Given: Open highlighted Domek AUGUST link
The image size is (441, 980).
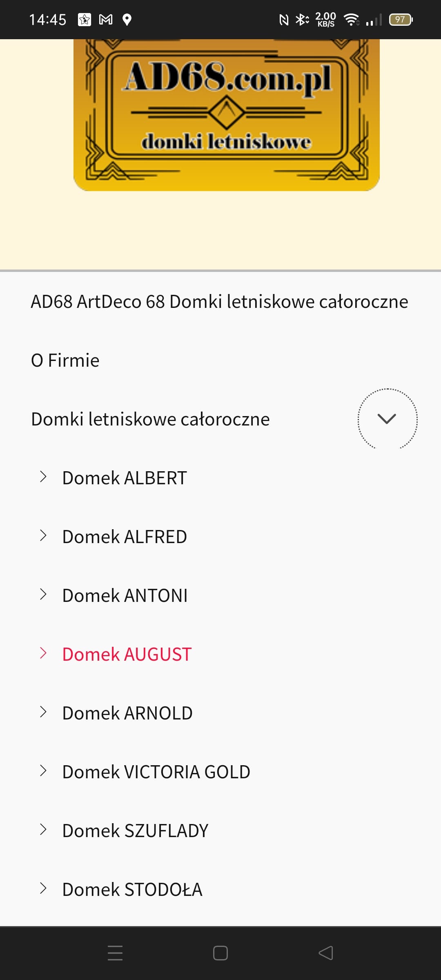Looking at the screenshot, I should tap(127, 655).
